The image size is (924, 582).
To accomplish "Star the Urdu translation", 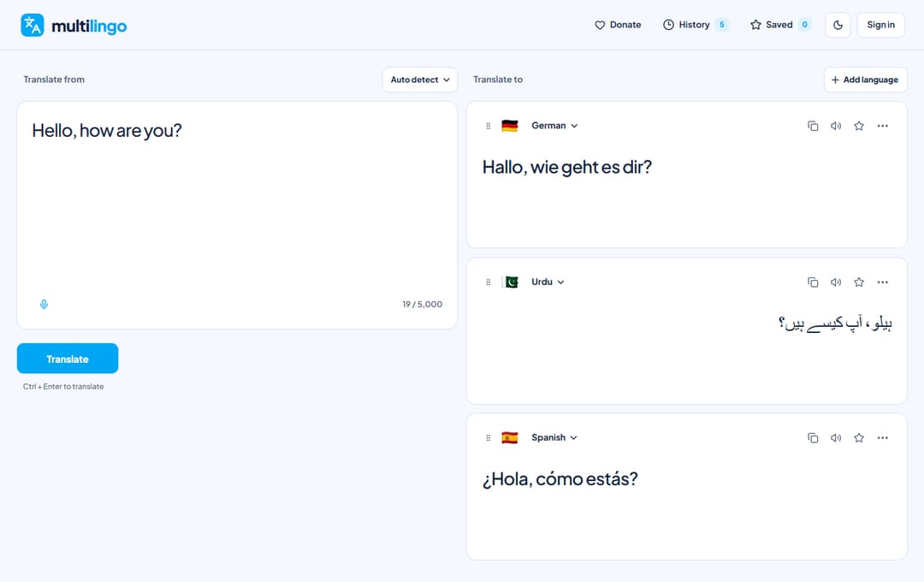I will click(x=859, y=282).
